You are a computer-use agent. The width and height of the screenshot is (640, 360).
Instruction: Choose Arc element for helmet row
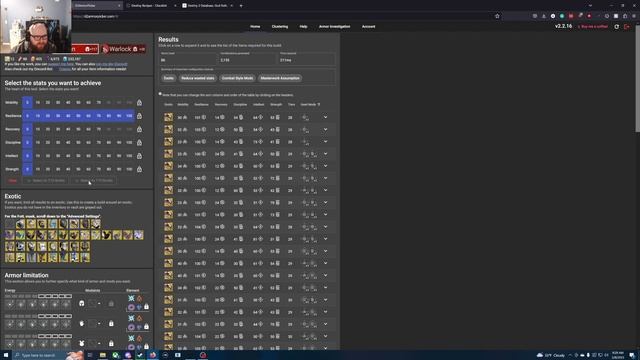[x=131, y=298]
